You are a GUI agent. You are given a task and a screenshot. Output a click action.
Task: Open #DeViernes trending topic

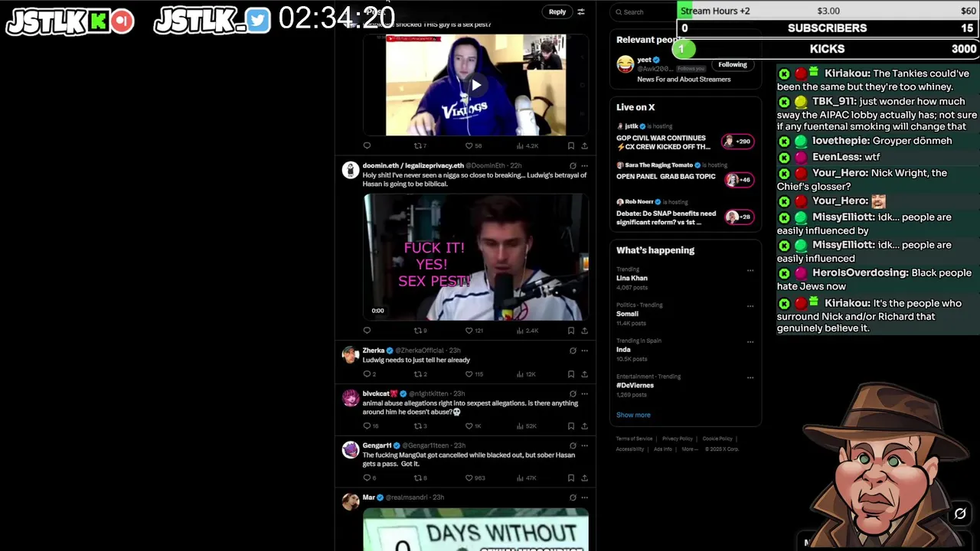(635, 385)
